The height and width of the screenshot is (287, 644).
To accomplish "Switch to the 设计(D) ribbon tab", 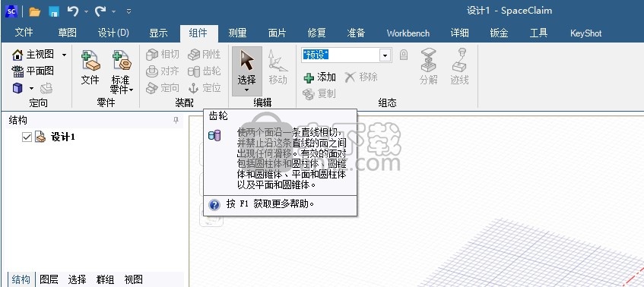I will pos(113,33).
